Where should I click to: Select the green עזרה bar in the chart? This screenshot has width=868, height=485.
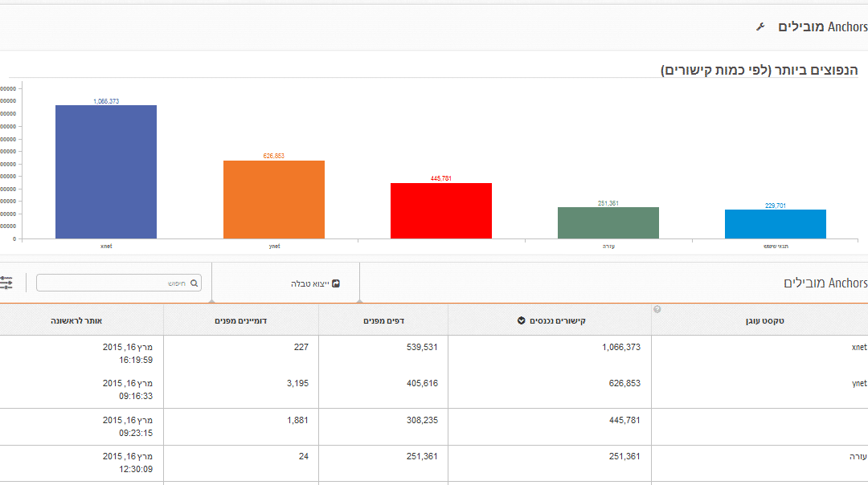point(608,223)
